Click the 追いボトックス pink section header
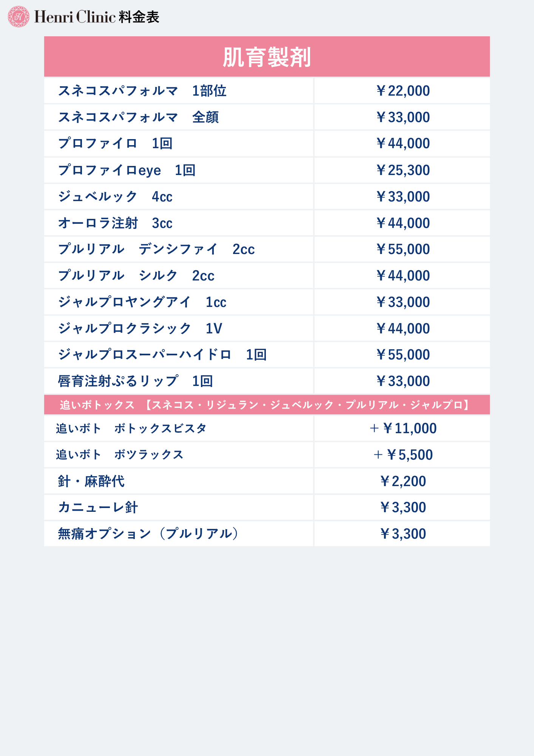Screen dimensions: 534x756 pos(267,405)
